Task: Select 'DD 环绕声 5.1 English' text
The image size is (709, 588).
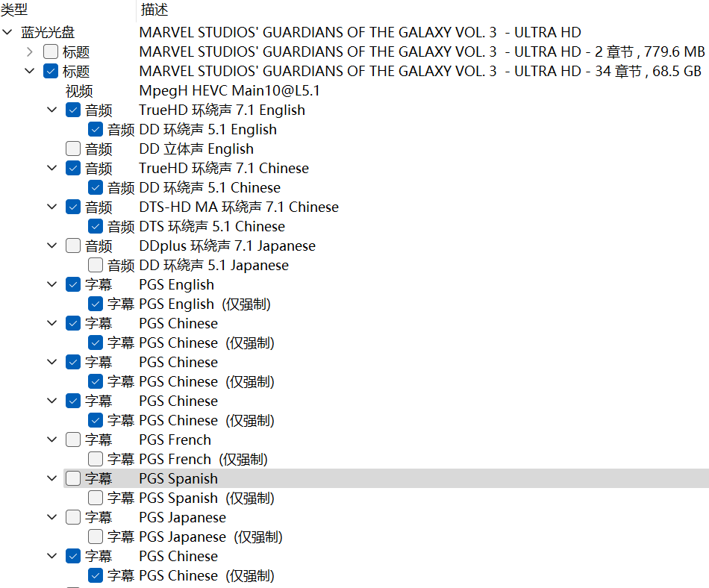Action: pyautogui.click(x=208, y=129)
